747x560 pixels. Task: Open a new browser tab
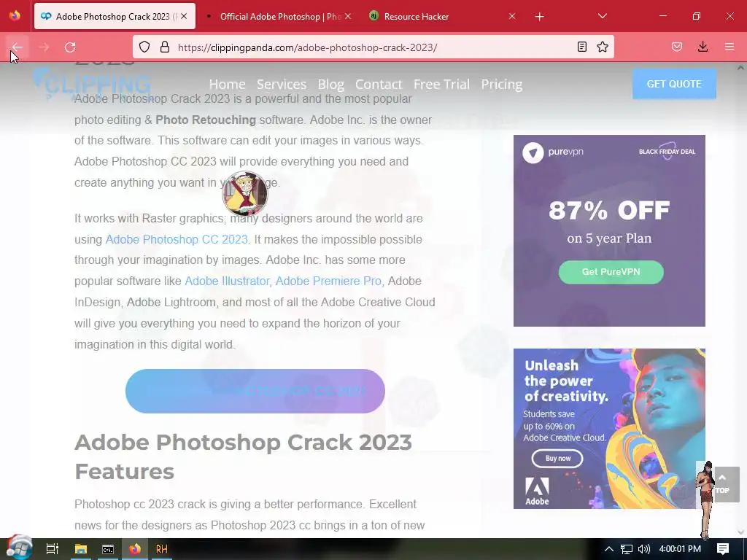pos(539,17)
